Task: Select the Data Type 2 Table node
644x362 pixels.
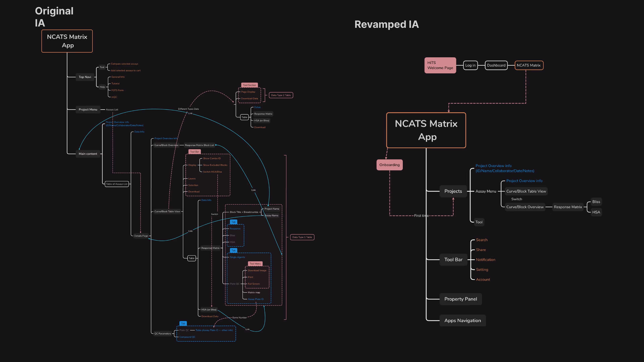Action: pos(281,95)
